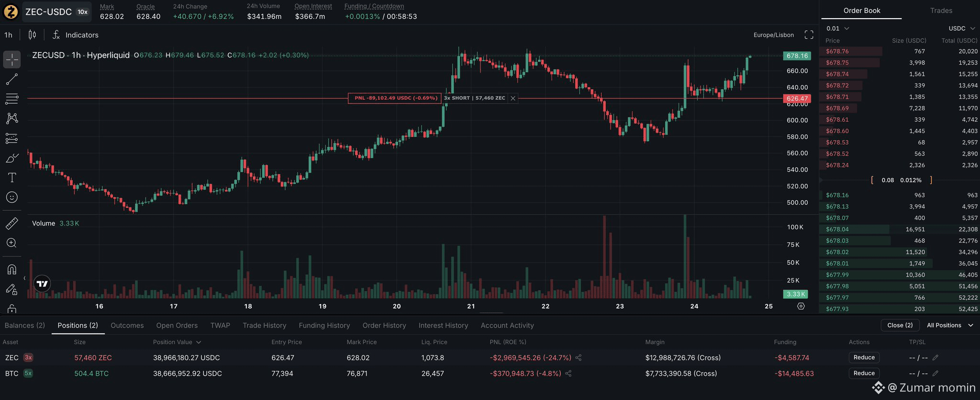980x400 pixels.
Task: Open the Open Orders tab
Action: (177, 325)
